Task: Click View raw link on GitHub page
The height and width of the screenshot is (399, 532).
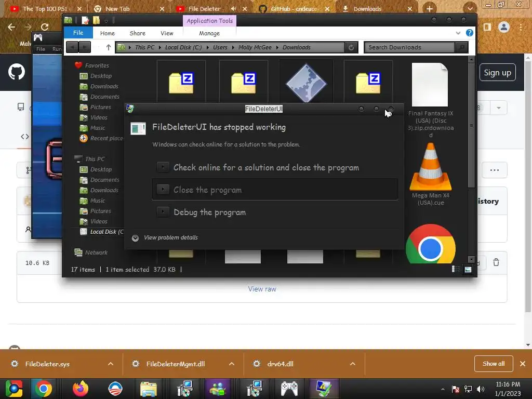Action: click(262, 289)
